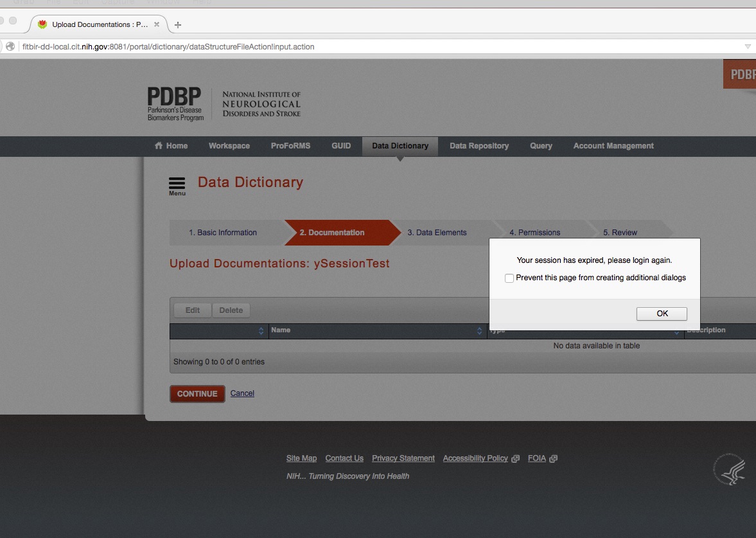756x538 pixels.
Task: Select the Data Dictionary tab
Action: [x=400, y=146]
